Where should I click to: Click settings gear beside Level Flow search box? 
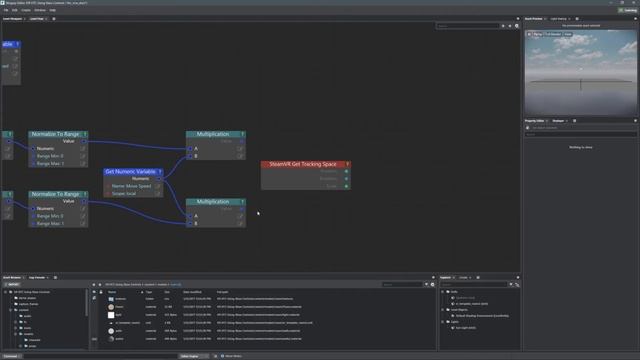pos(517,26)
